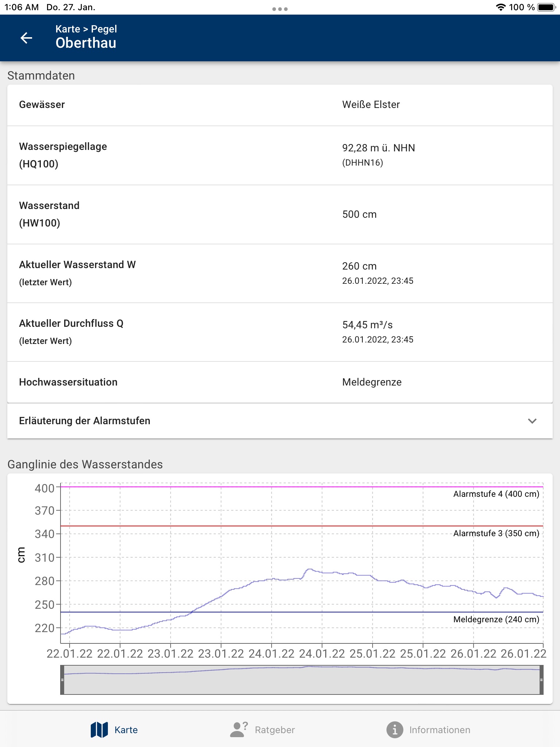Click the Alarmstufe 3 (350 cm) label
The height and width of the screenshot is (747, 560).
tap(496, 533)
